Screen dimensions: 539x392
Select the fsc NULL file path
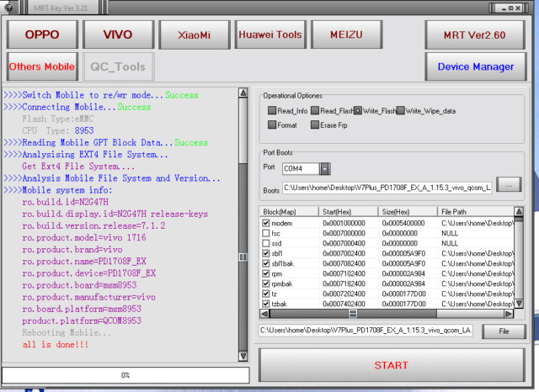[x=450, y=233]
